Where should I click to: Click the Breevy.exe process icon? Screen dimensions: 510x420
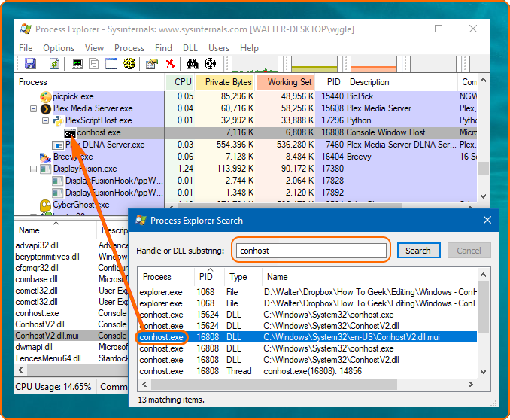pyautogui.click(x=46, y=157)
